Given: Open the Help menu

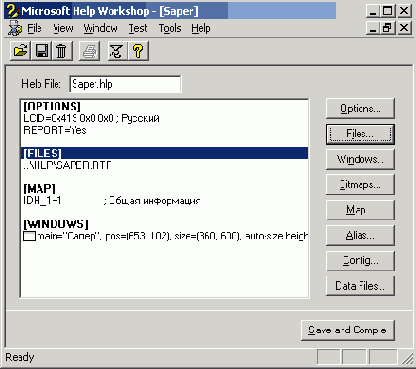Looking at the screenshot, I should tap(201, 29).
